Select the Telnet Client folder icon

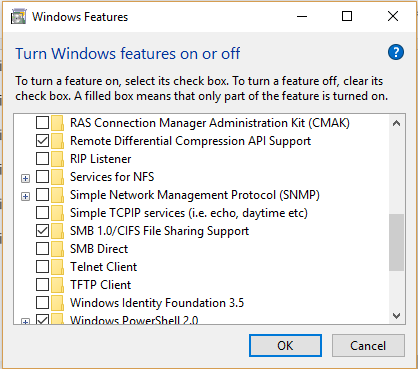pos(57,267)
